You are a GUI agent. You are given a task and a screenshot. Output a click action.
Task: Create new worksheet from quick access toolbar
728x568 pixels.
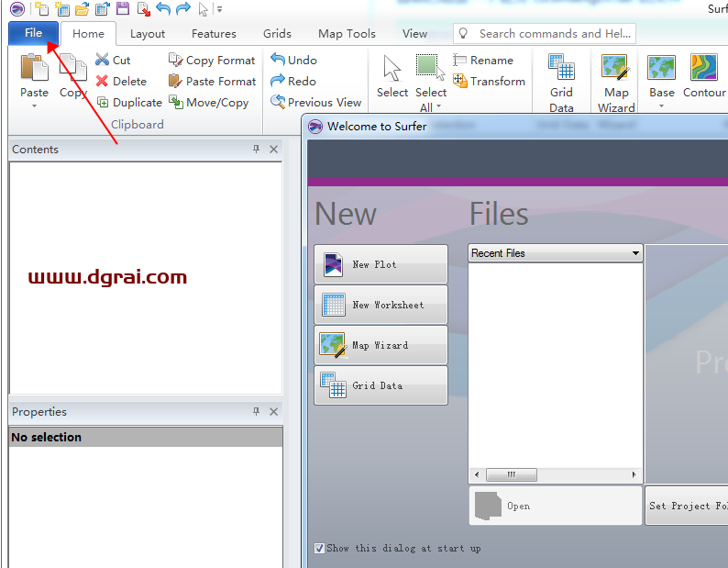(61, 8)
